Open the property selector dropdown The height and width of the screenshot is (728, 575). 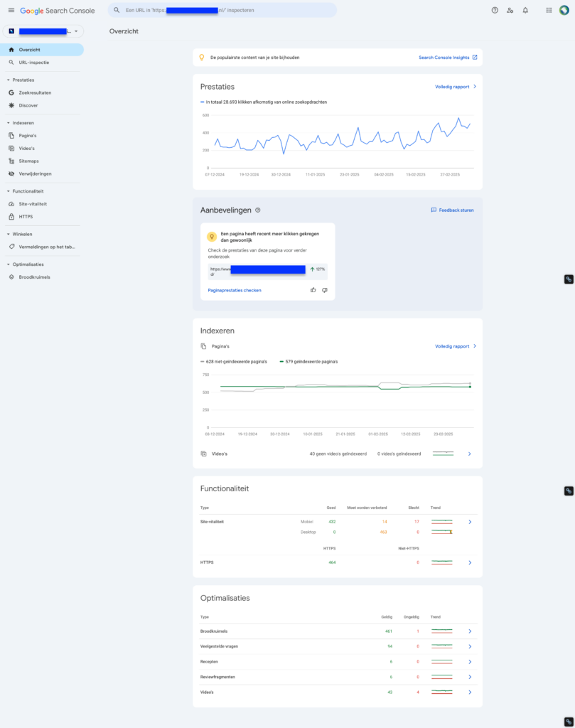[43, 31]
